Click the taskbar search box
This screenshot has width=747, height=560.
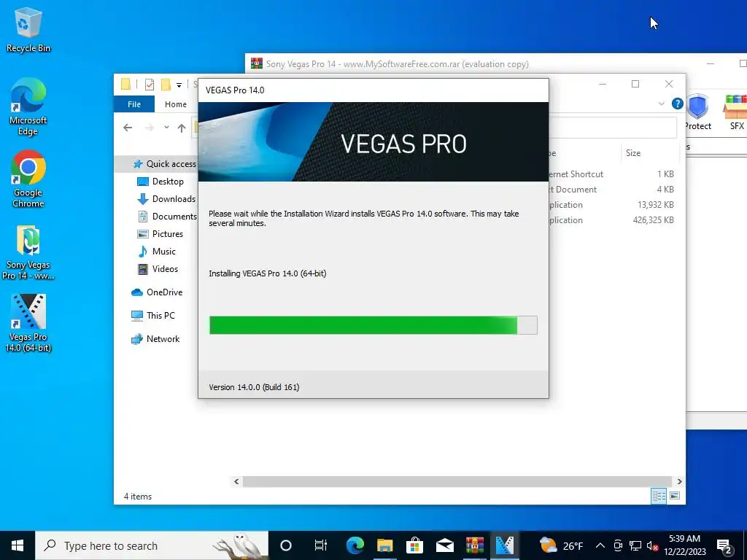point(152,545)
